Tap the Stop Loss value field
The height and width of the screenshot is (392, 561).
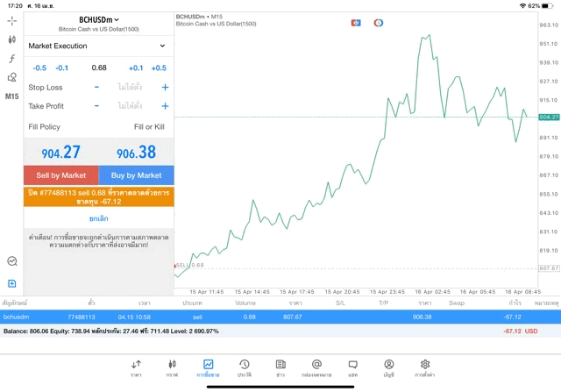point(130,87)
